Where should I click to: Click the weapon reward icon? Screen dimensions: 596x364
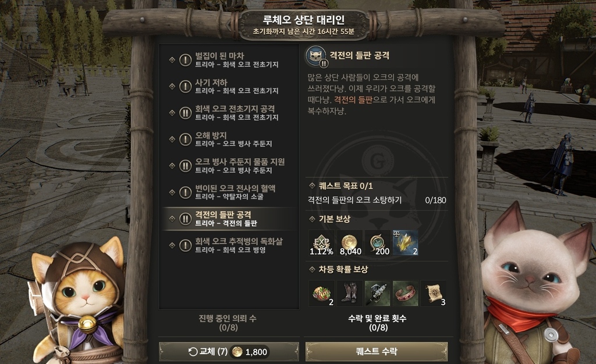click(377, 294)
